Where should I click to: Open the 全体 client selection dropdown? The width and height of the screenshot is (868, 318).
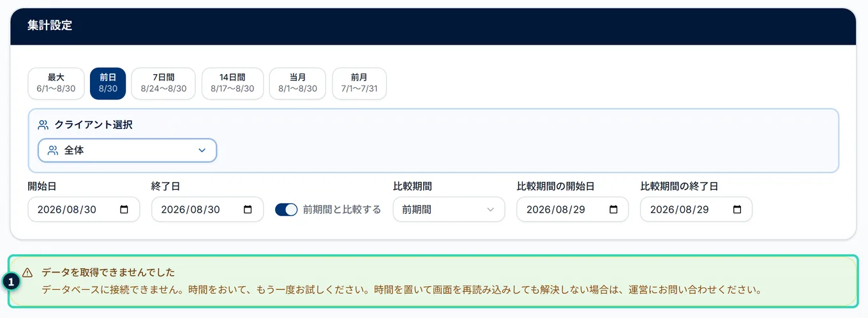click(128, 151)
